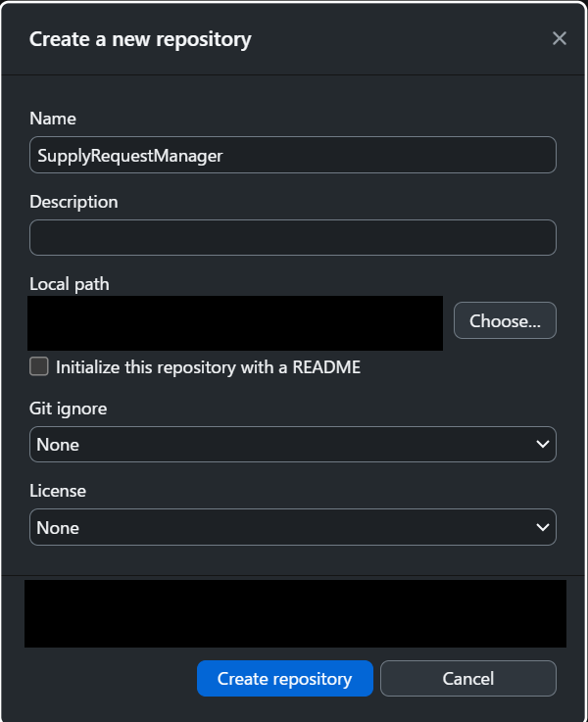
Task: Expand the License dropdown
Action: coord(292,527)
